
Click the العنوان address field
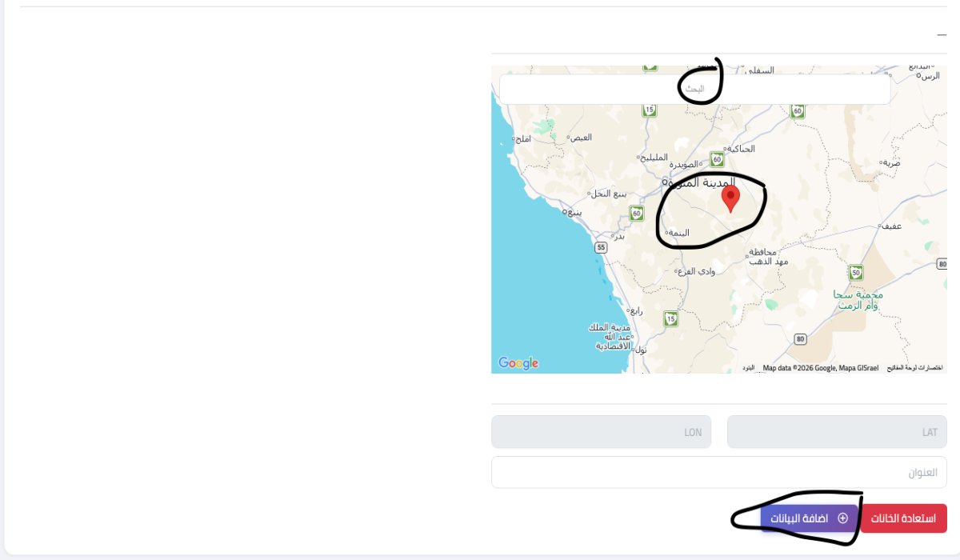pos(719,472)
